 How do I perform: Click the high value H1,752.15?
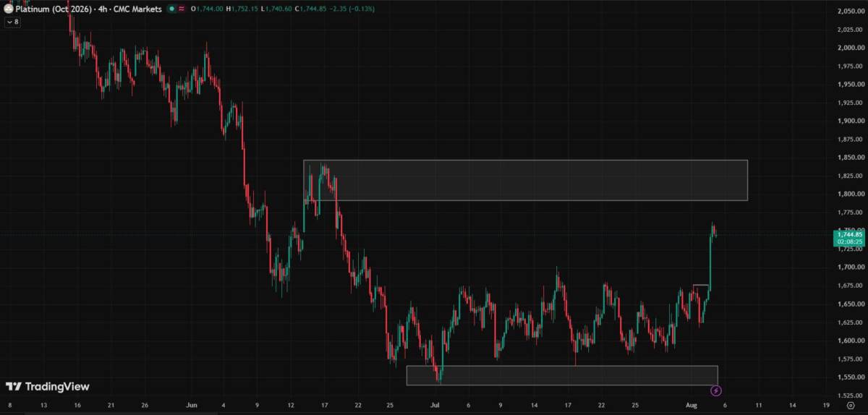tap(240, 9)
